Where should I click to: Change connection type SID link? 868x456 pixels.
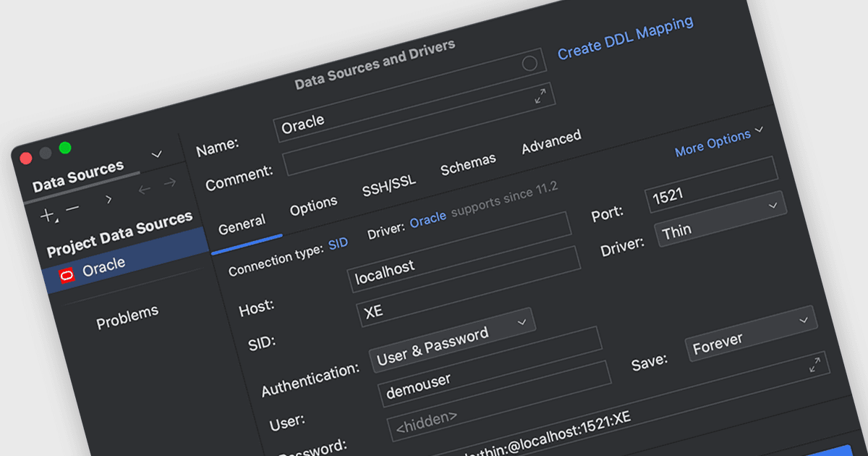click(x=338, y=244)
